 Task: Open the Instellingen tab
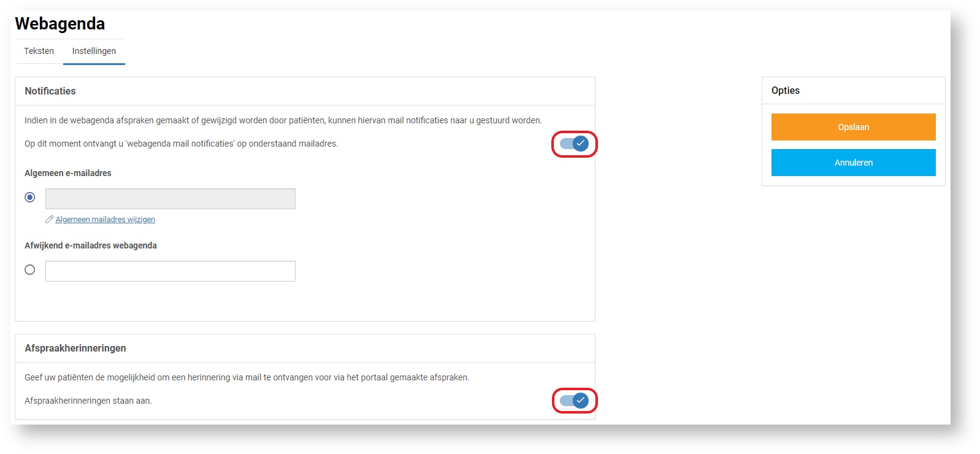pos(94,51)
